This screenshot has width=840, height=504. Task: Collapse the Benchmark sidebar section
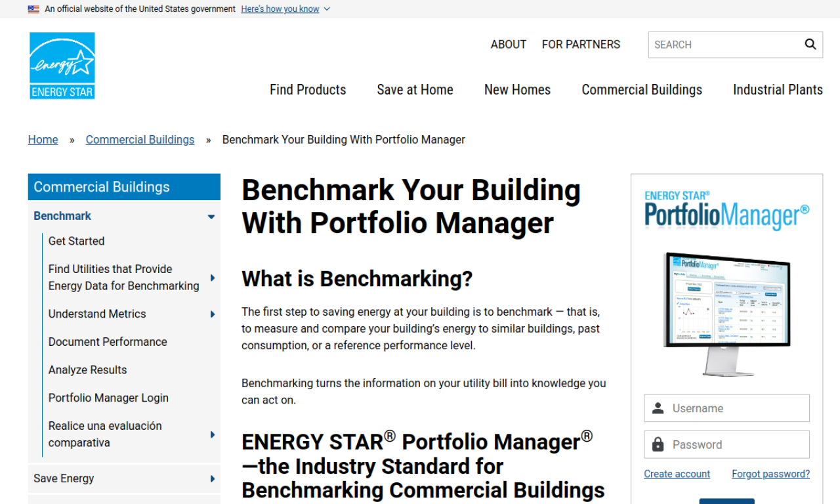211,216
